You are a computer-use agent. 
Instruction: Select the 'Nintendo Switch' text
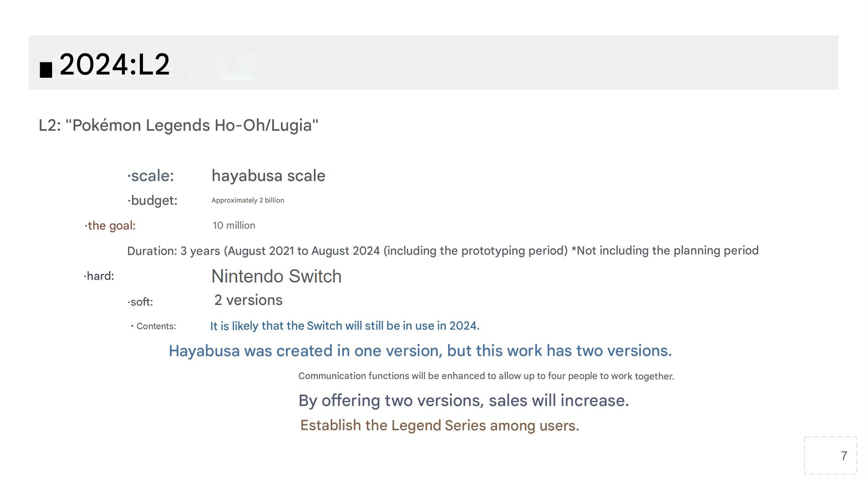pos(276,276)
